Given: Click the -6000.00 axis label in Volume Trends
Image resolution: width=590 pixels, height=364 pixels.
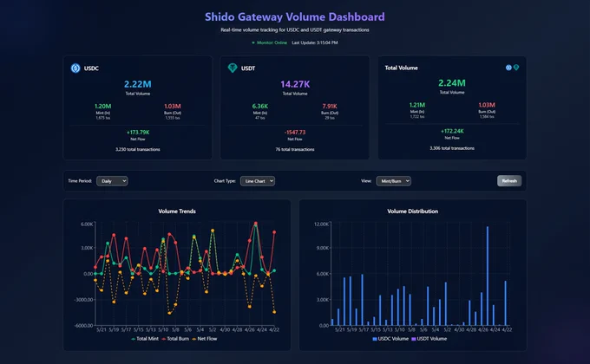Looking at the screenshot, I should (x=83, y=326).
